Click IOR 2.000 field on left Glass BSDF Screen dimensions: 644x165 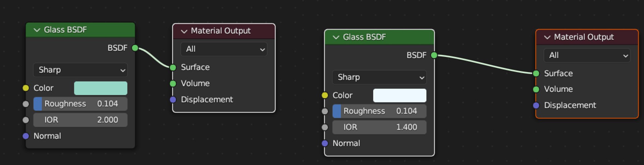[x=80, y=120]
